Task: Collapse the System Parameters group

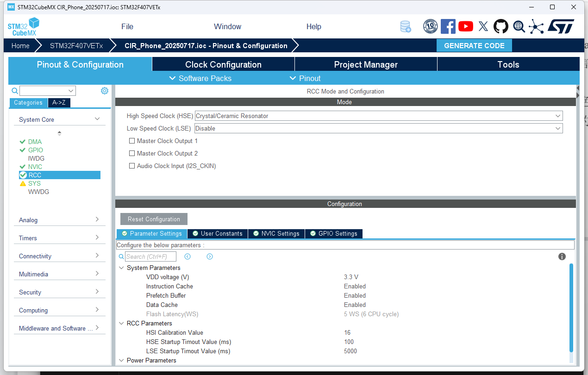Action: (x=122, y=268)
